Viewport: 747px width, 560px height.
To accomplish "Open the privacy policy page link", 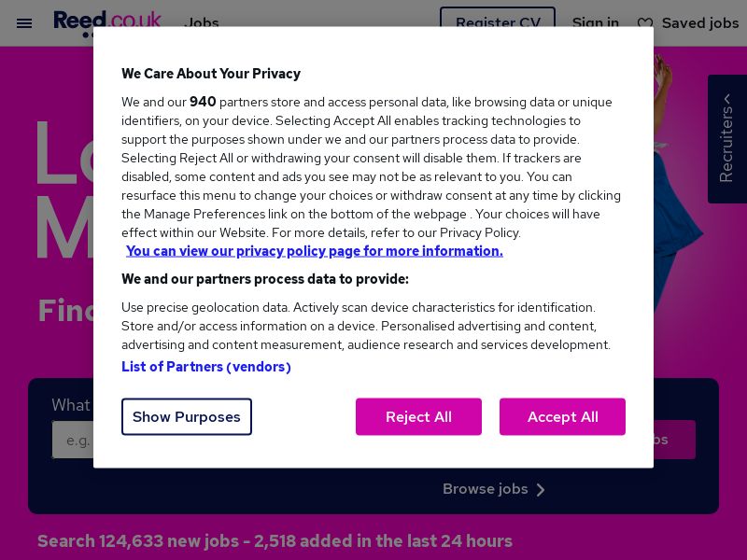I will [315, 251].
